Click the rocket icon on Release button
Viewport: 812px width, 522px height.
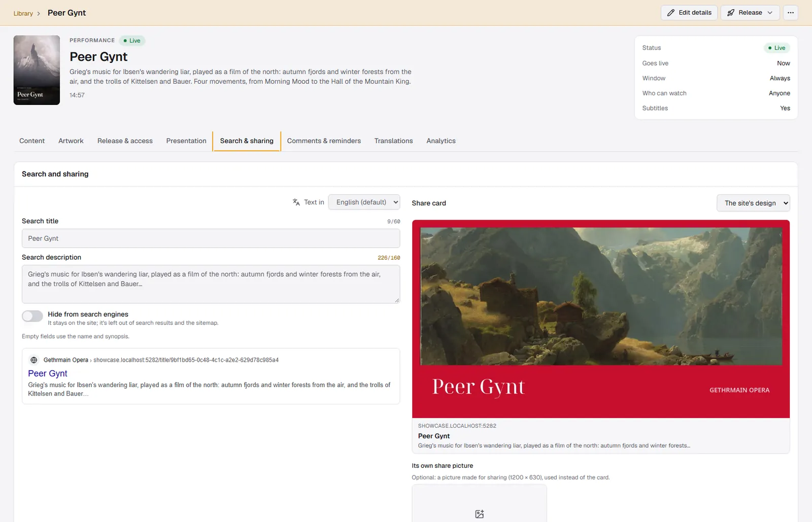coord(731,13)
